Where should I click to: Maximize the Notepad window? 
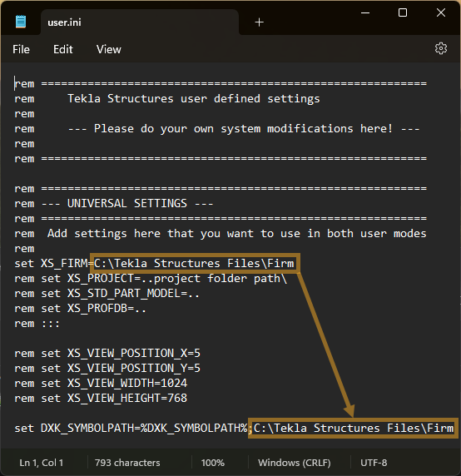click(403, 12)
